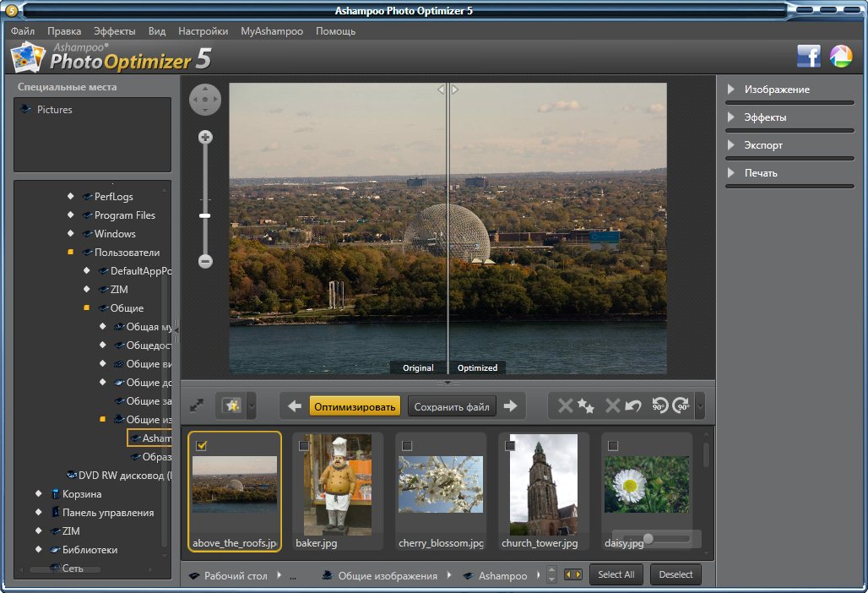Rotate image 90° clockwise

(x=681, y=406)
